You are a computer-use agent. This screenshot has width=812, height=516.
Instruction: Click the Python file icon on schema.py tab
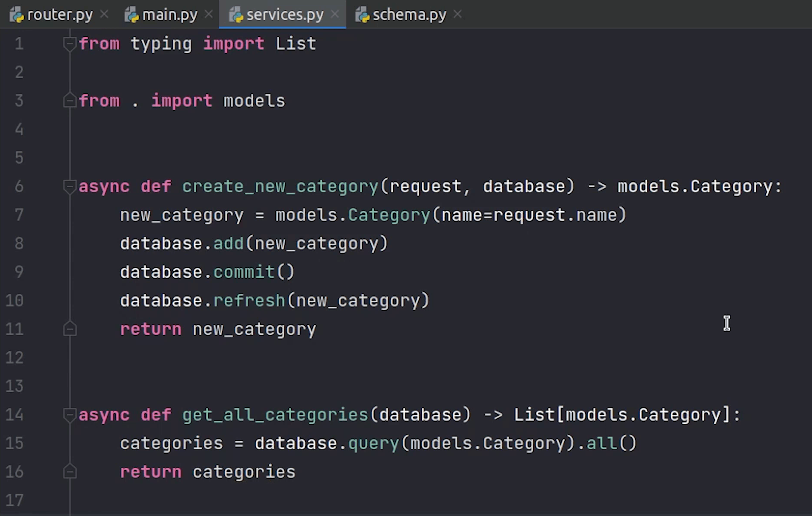362,15
